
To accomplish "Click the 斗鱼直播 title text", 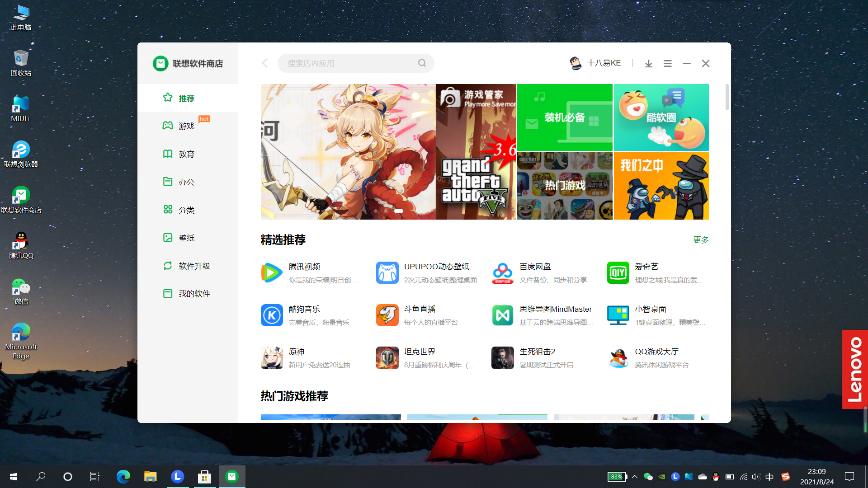I will coord(420,310).
